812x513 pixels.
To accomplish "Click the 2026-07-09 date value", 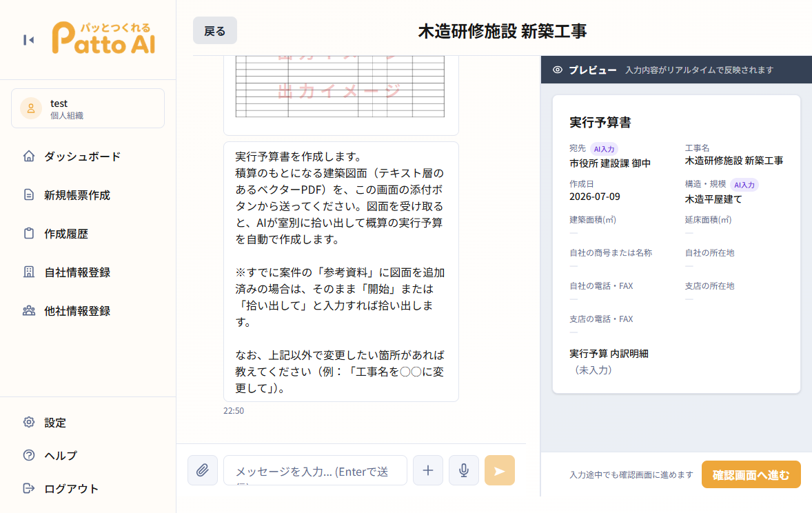I will [x=594, y=197].
